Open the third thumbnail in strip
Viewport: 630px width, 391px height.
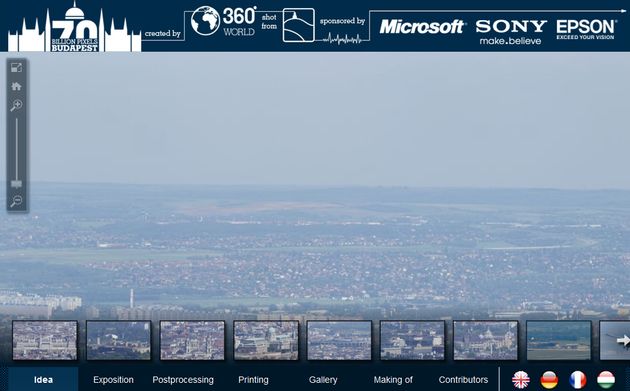[x=192, y=340]
